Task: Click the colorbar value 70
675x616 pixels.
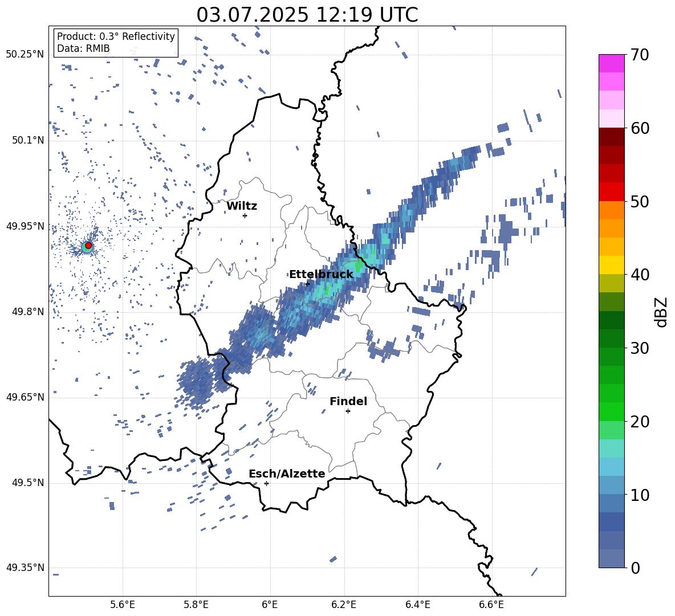Action: (x=640, y=55)
